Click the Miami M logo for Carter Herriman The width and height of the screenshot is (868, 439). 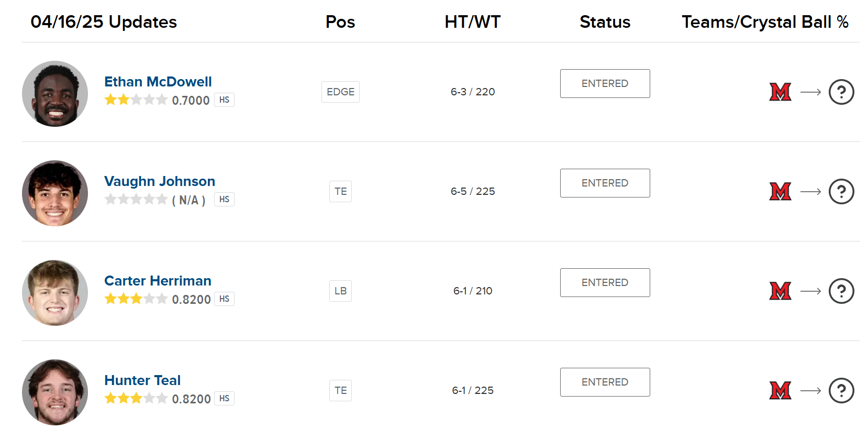780,291
